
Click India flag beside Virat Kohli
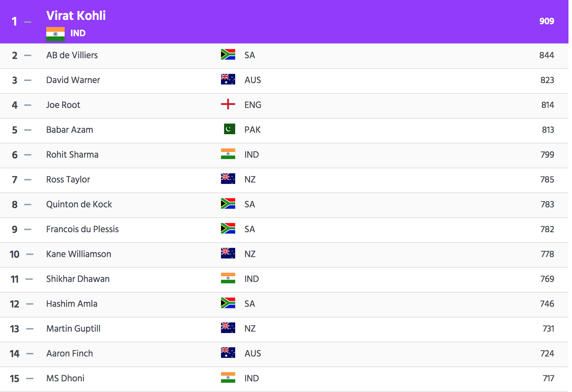(x=55, y=34)
